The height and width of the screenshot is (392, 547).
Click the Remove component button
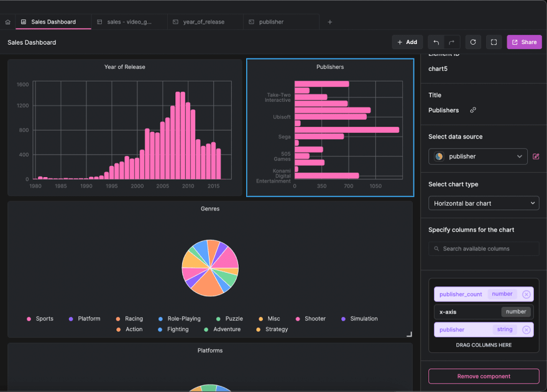tap(484, 376)
